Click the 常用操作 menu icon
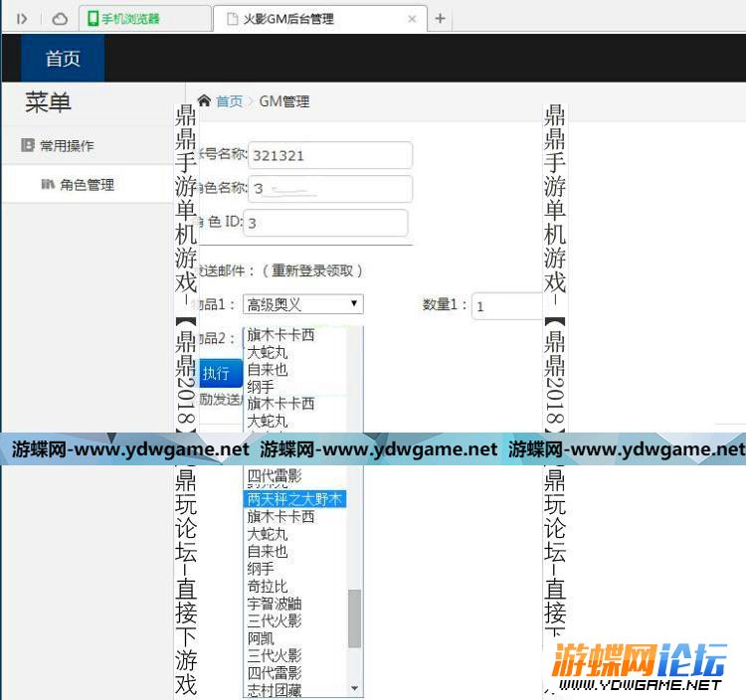Viewport: 746px width, 700px height. pyautogui.click(x=28, y=145)
